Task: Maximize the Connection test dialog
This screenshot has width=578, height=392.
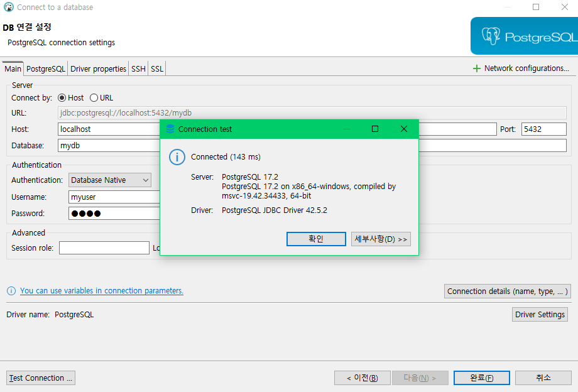Action: (x=375, y=129)
